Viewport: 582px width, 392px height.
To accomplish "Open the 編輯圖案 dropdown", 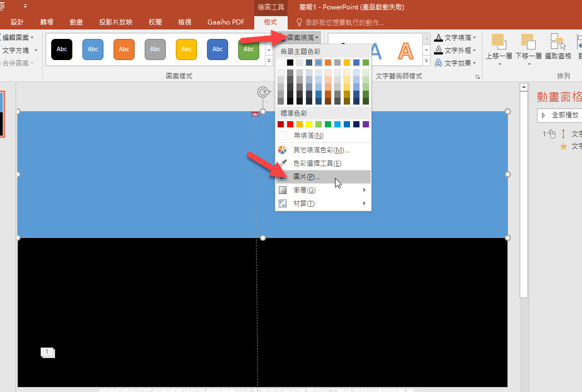I will pyautogui.click(x=17, y=37).
